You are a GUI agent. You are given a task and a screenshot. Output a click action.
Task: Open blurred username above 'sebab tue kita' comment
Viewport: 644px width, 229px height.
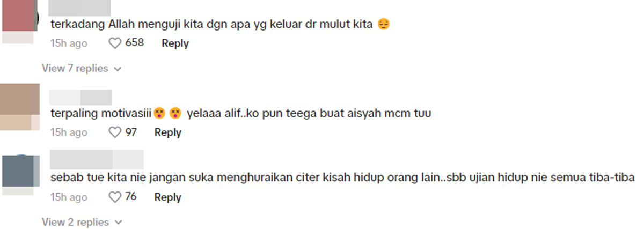tap(97, 159)
